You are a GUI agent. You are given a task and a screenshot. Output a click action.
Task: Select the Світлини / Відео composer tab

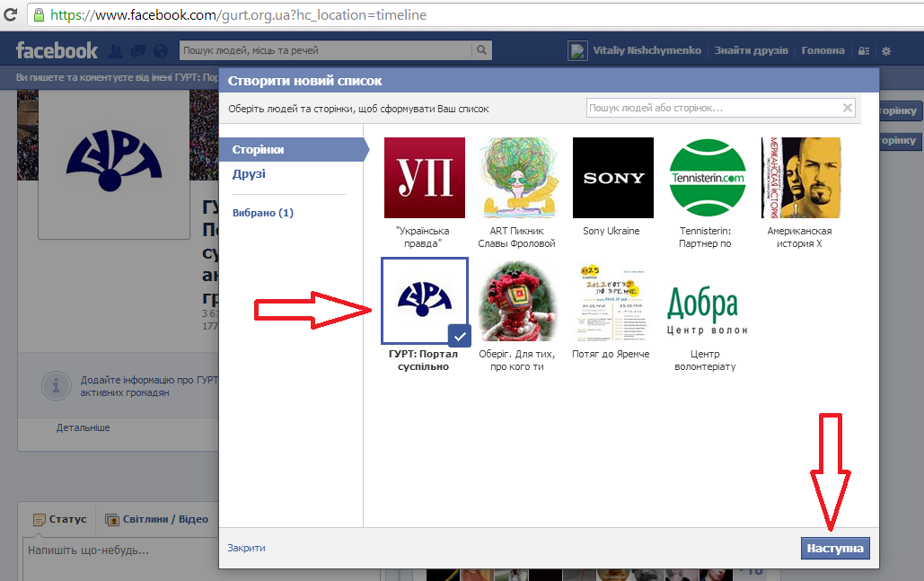(157, 519)
